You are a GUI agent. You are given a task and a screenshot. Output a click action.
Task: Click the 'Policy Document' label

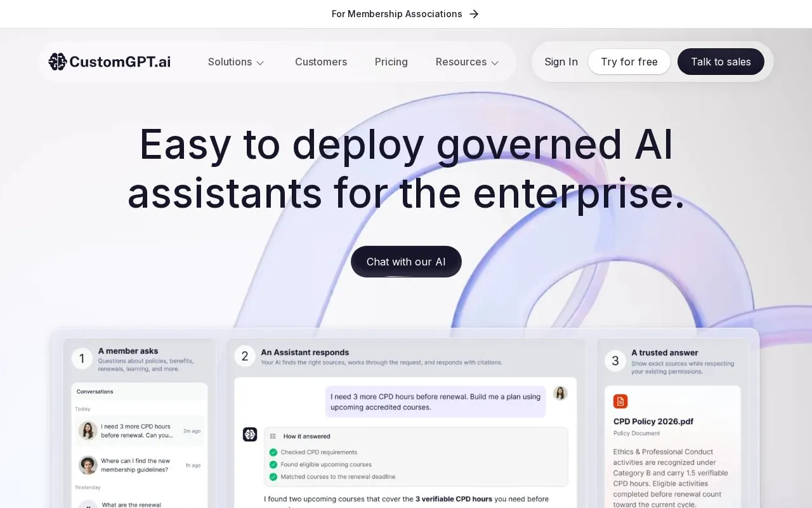tap(637, 433)
